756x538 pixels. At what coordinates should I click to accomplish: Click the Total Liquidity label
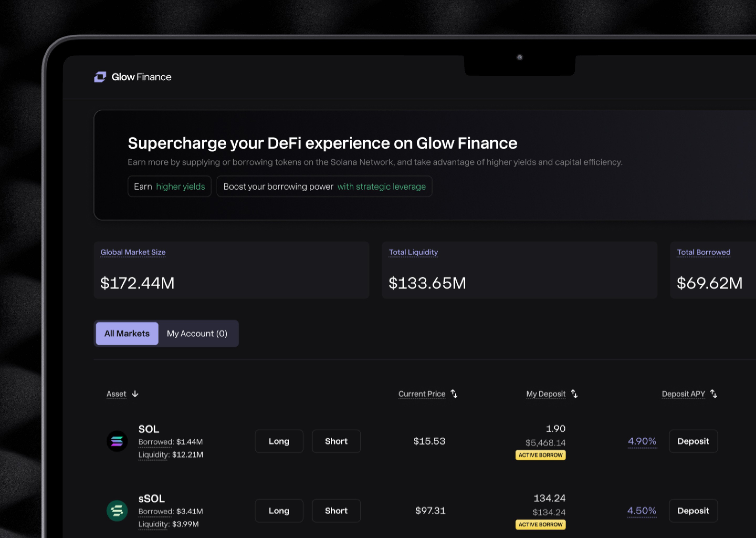[x=413, y=252]
